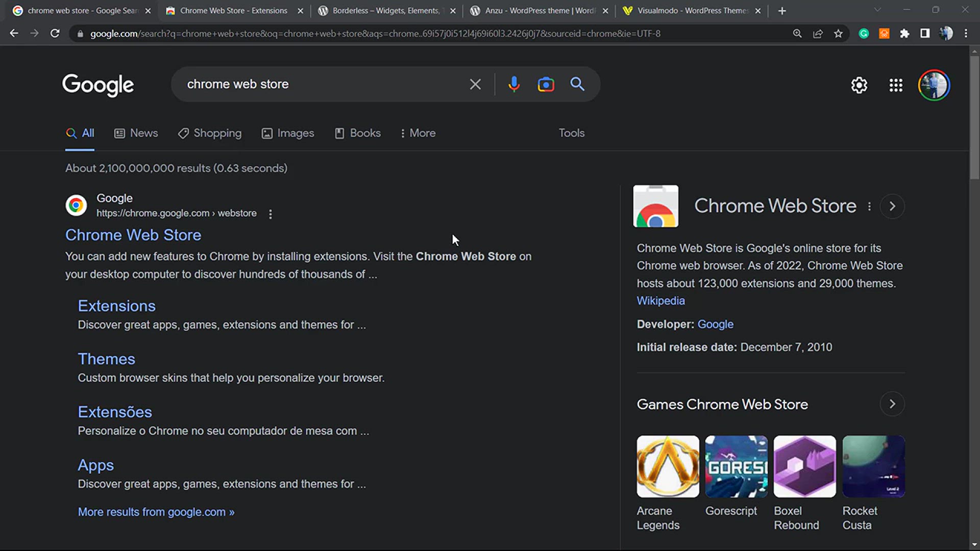Click the address bar URL
Screen dimensions: 980x551
tap(375, 34)
